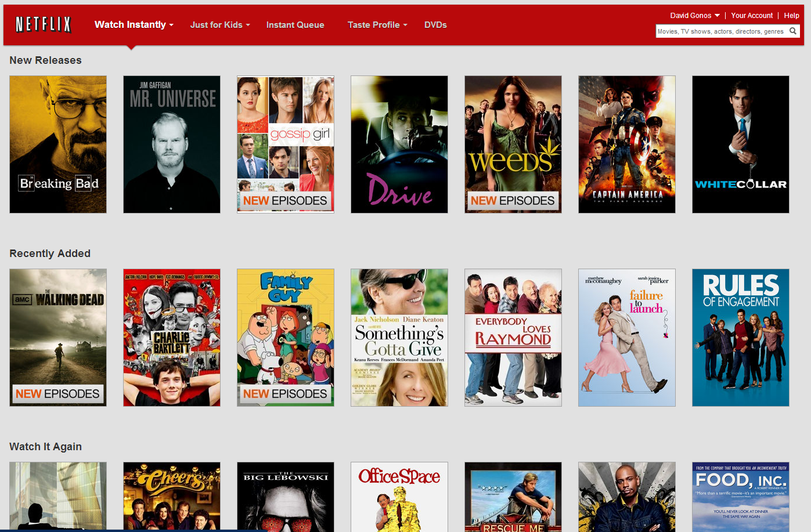This screenshot has height=532, width=811.
Task: Click the Help link
Action: click(791, 16)
